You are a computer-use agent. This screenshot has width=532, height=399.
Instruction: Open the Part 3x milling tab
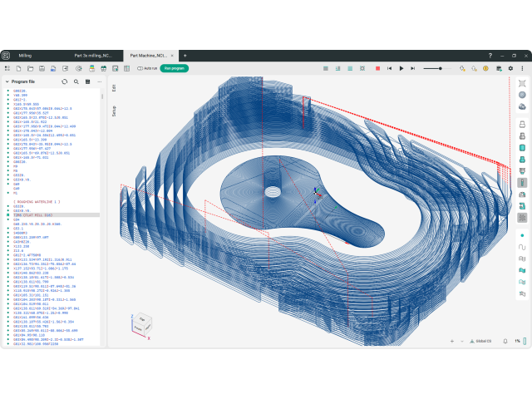pyautogui.click(x=91, y=56)
